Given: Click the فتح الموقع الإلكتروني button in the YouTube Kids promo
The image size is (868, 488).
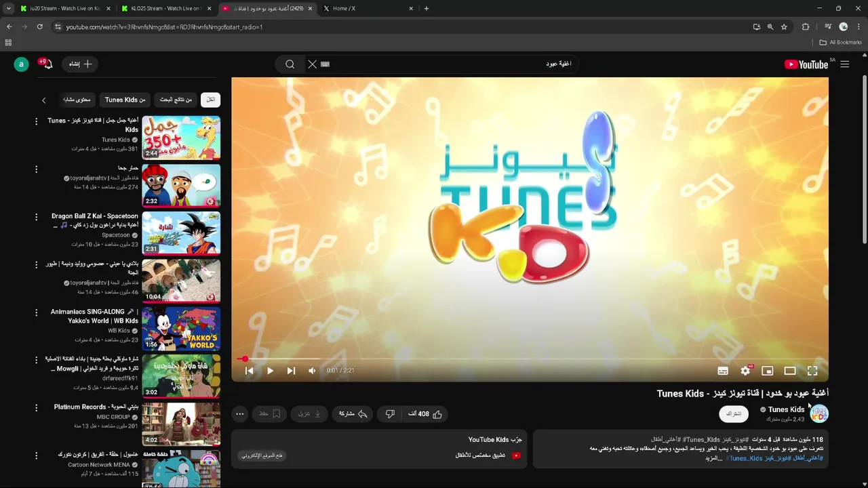Looking at the screenshot, I should coord(262,455).
